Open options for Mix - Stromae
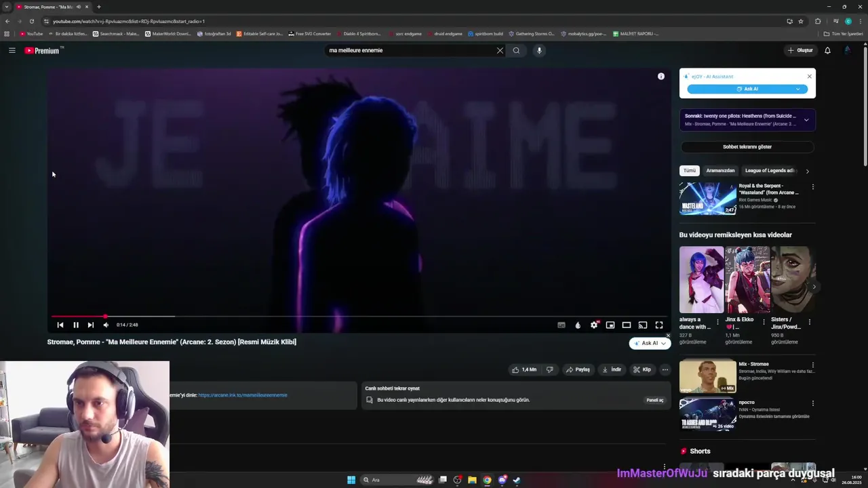 [x=812, y=365]
